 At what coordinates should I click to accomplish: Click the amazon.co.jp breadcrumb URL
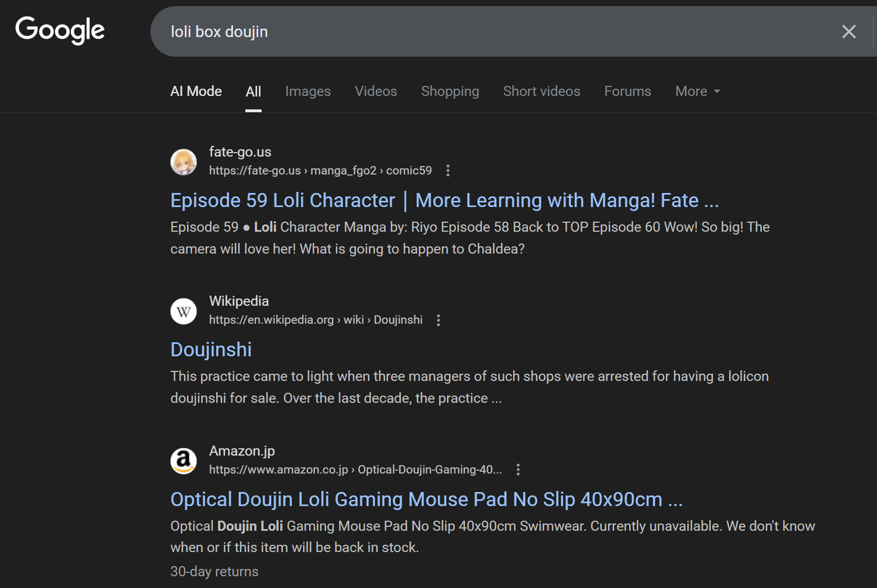coord(355,470)
